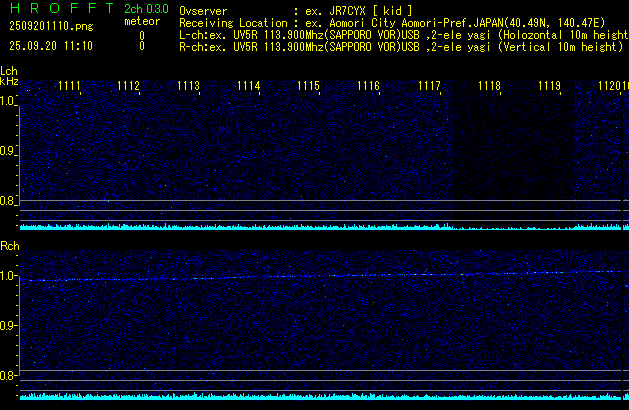Select the L-ch antenna description line
The height and width of the screenshot is (410, 629).
400,33
